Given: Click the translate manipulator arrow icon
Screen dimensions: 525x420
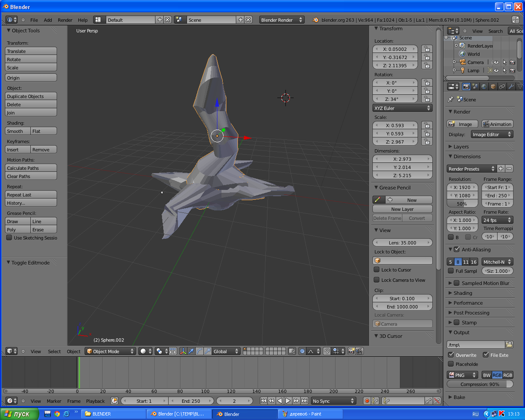Looking at the screenshot, I should point(191,351).
